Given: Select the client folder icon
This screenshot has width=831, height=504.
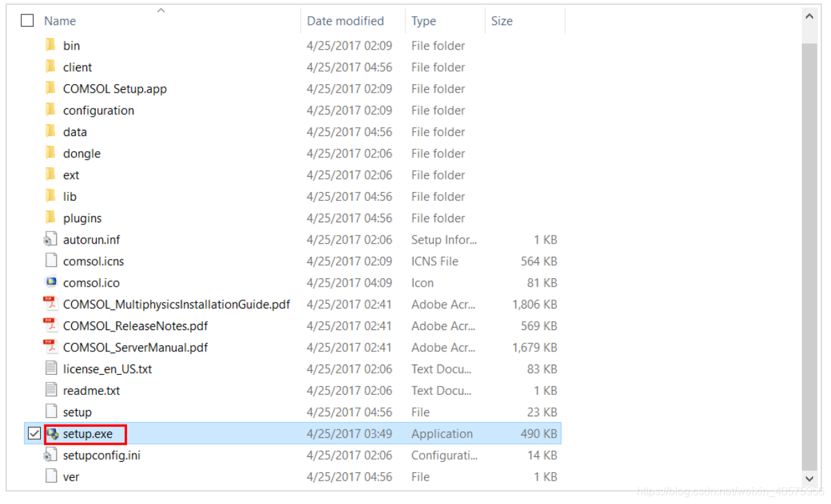Looking at the screenshot, I should pyautogui.click(x=50, y=67).
